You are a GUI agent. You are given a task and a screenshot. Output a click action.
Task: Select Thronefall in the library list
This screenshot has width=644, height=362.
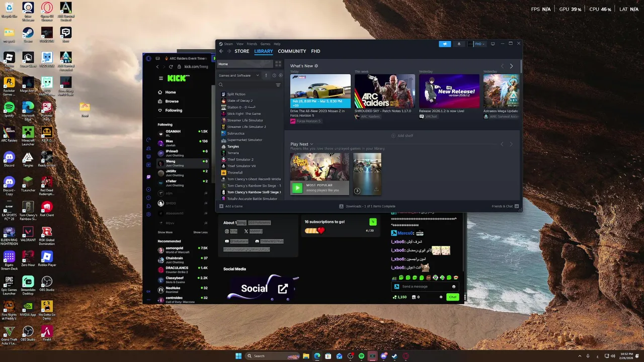point(234,172)
